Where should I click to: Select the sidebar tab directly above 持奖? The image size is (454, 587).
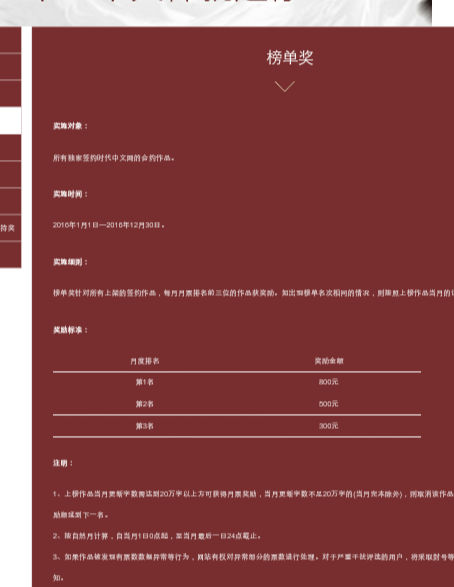click(x=10, y=201)
